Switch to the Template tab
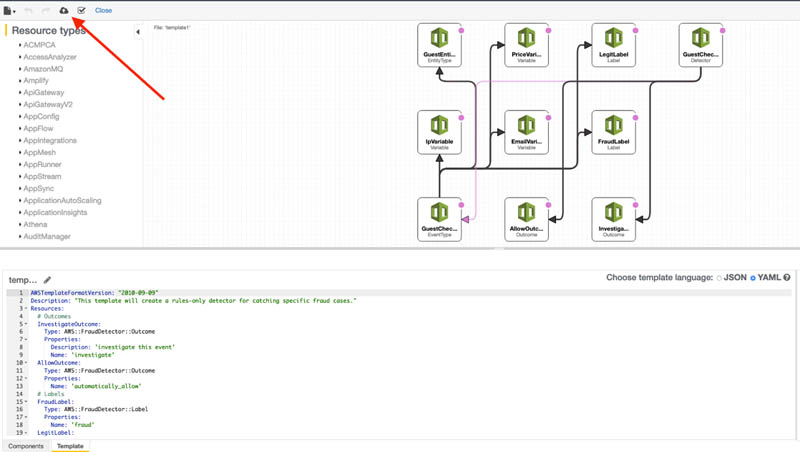This screenshot has height=452, width=800. tap(70, 446)
